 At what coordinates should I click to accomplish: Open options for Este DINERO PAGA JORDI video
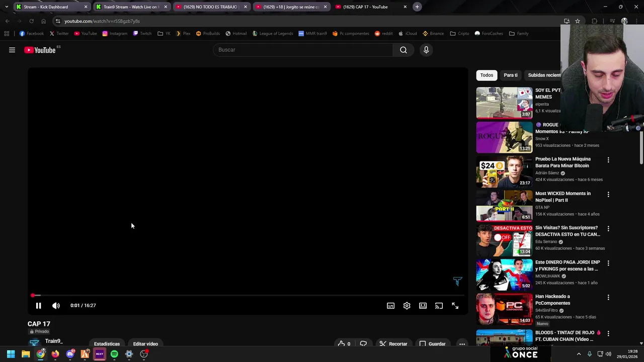click(608, 263)
